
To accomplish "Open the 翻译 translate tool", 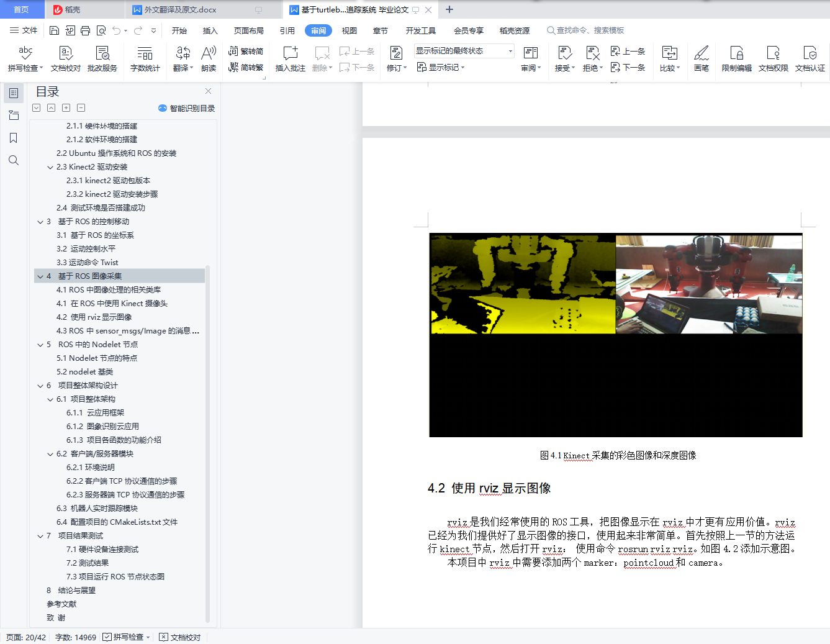I will [x=183, y=59].
